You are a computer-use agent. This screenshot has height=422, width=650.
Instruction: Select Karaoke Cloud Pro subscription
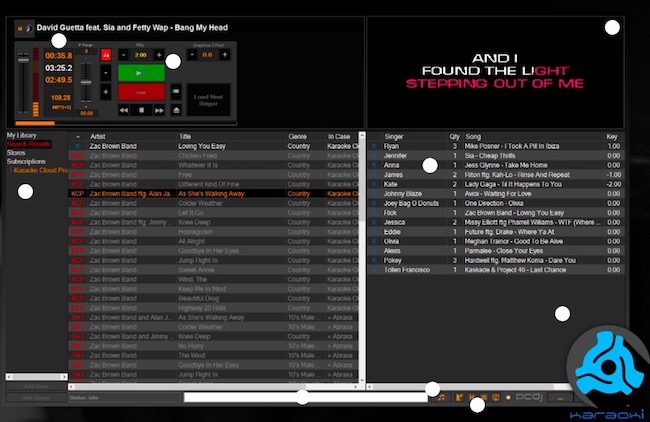tap(40, 170)
